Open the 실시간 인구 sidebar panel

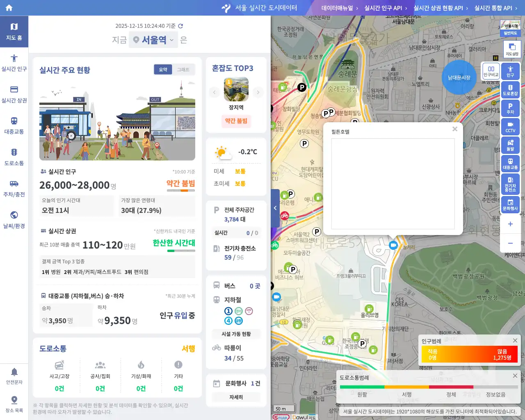click(14, 62)
